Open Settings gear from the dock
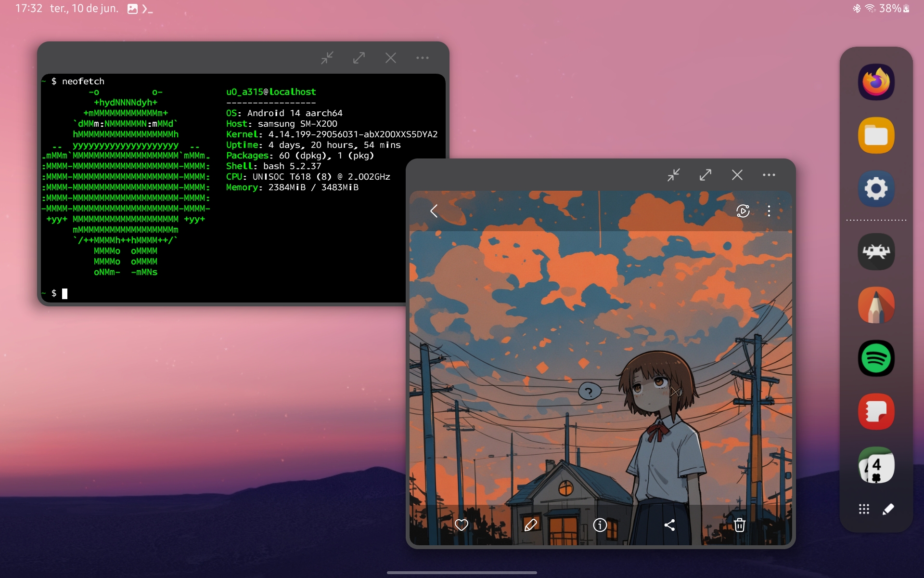 pos(876,189)
